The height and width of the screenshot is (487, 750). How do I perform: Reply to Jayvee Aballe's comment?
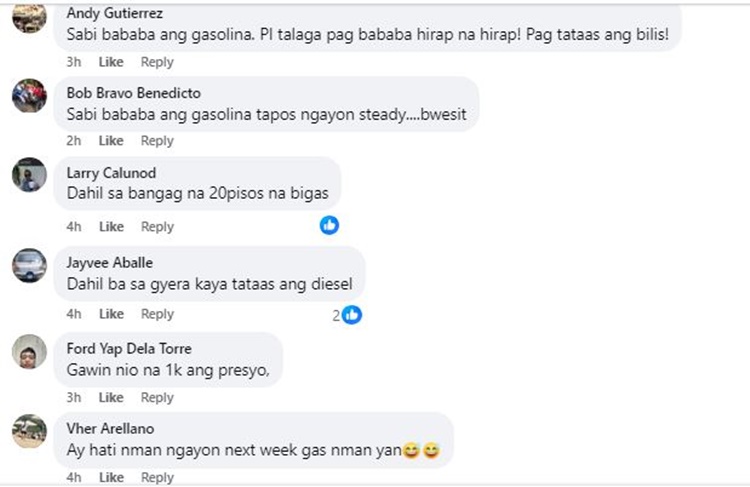coord(157,314)
